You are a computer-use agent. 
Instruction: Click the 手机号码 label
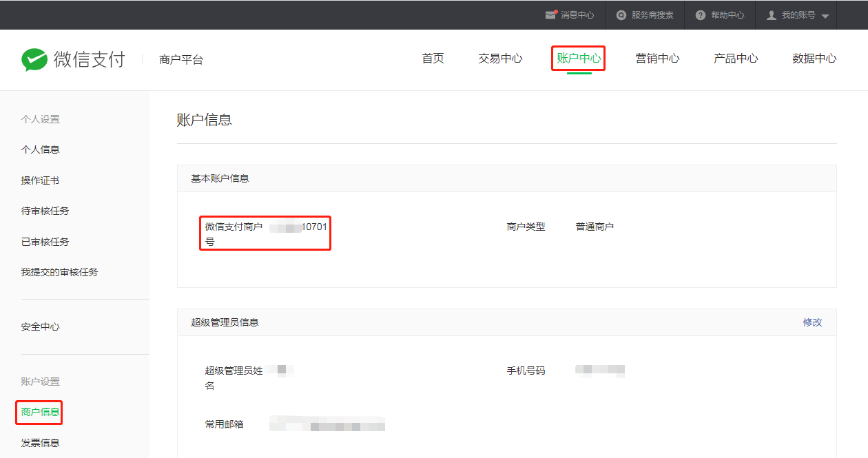[x=526, y=371]
